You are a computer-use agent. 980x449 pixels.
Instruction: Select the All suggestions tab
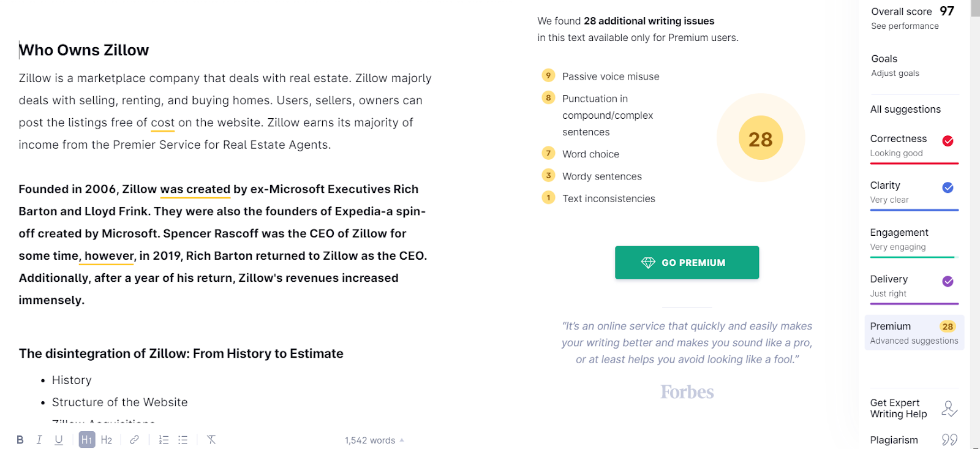click(905, 109)
